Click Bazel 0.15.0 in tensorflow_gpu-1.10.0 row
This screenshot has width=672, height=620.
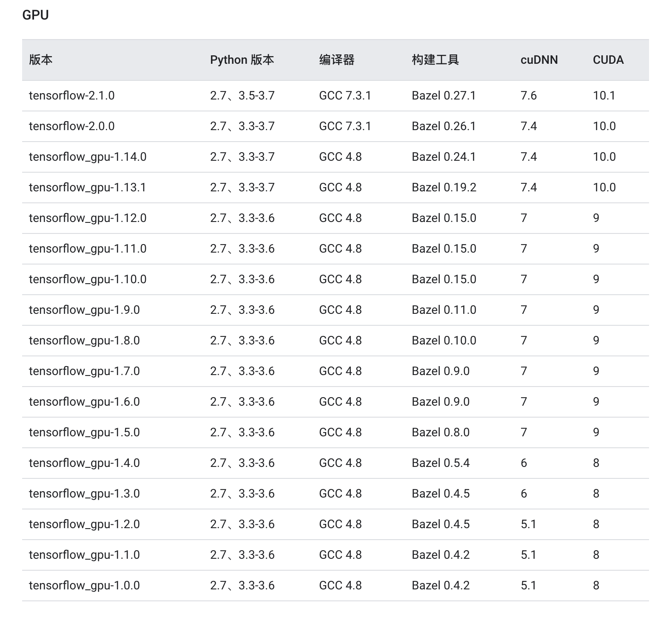pyautogui.click(x=444, y=279)
